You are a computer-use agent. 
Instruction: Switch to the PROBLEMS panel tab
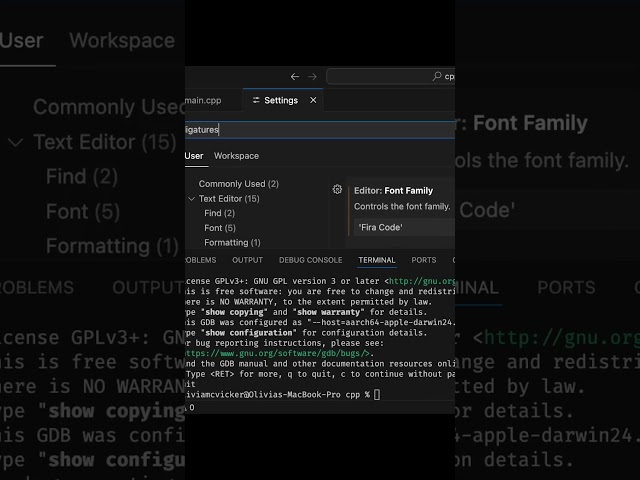[x=200, y=260]
